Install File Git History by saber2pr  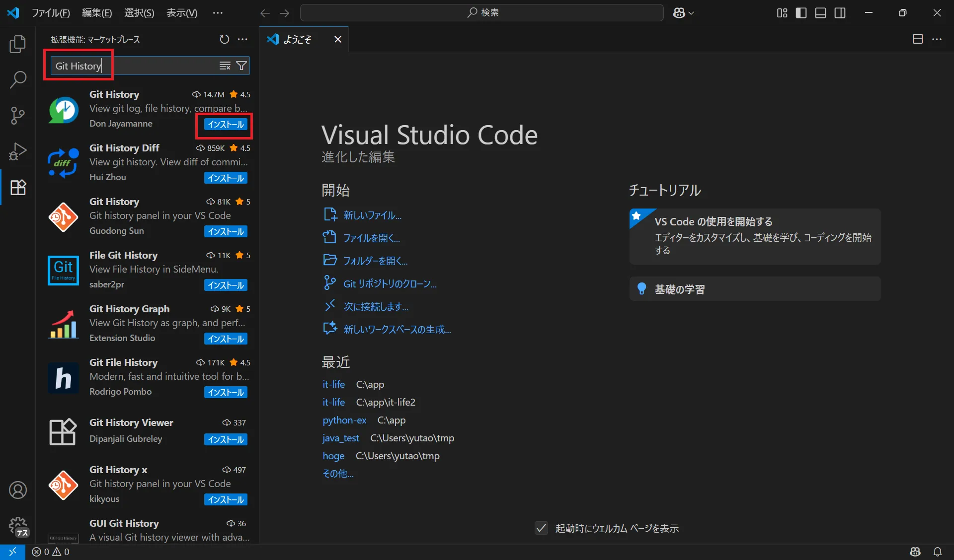pos(226,285)
